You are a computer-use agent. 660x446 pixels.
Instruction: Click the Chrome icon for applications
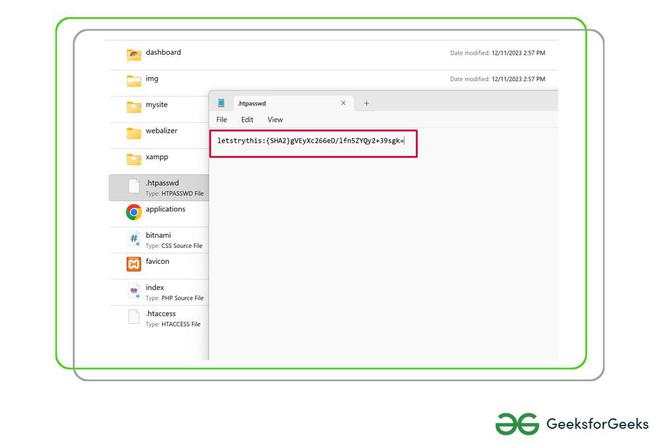point(134,212)
